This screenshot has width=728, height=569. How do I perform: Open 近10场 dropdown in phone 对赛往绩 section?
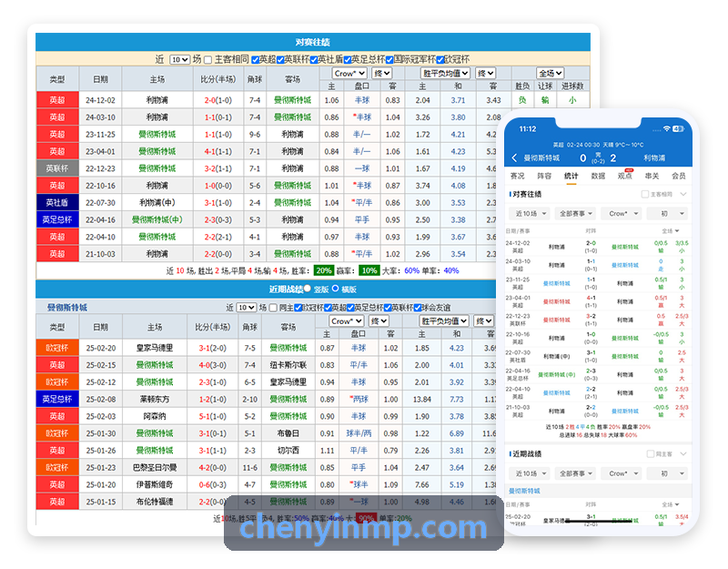(x=531, y=214)
